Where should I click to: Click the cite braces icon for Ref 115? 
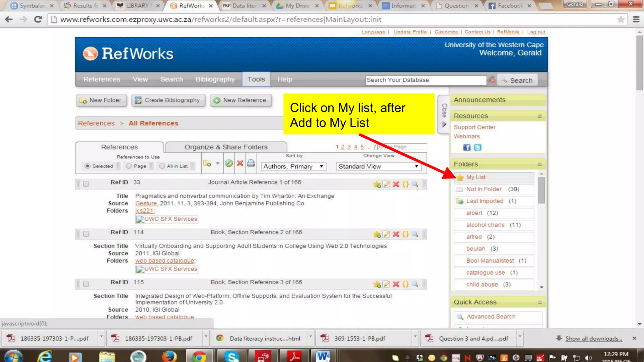pyautogui.click(x=406, y=284)
